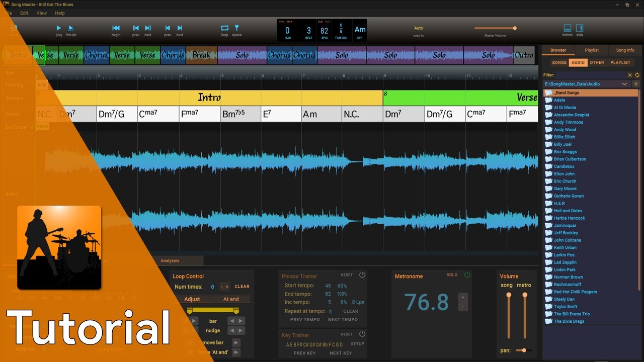
Task: Open the Edit menu
Action: [x=24, y=13]
